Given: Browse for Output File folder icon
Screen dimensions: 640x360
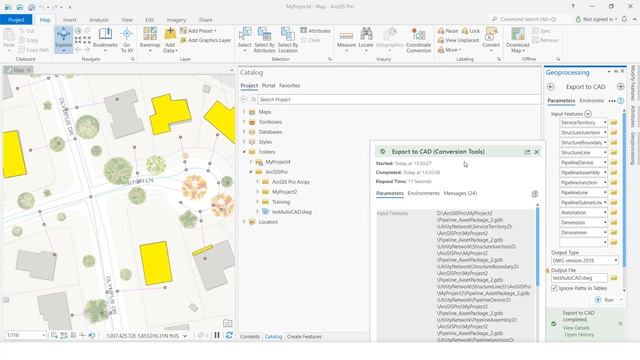Looking at the screenshot, I should click(x=613, y=278).
